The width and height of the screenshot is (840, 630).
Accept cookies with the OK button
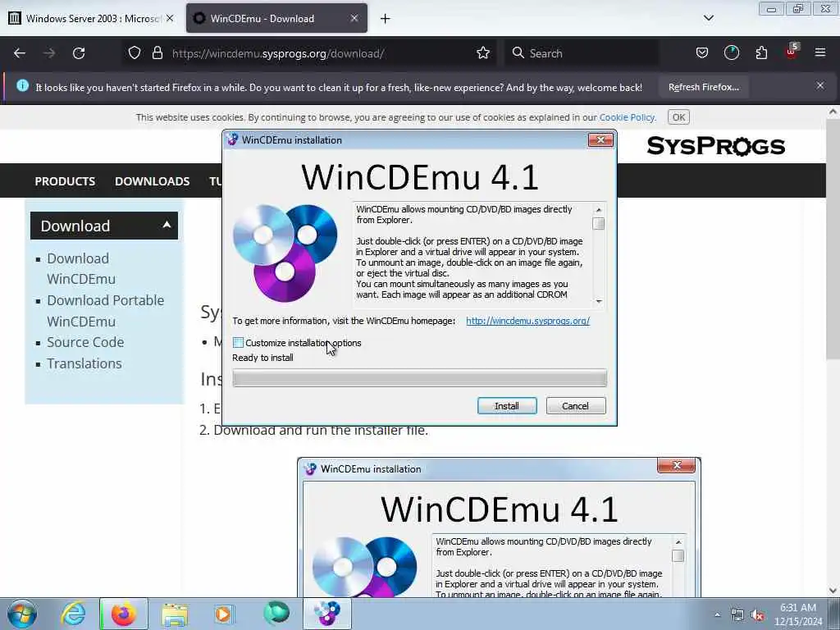pyautogui.click(x=678, y=117)
